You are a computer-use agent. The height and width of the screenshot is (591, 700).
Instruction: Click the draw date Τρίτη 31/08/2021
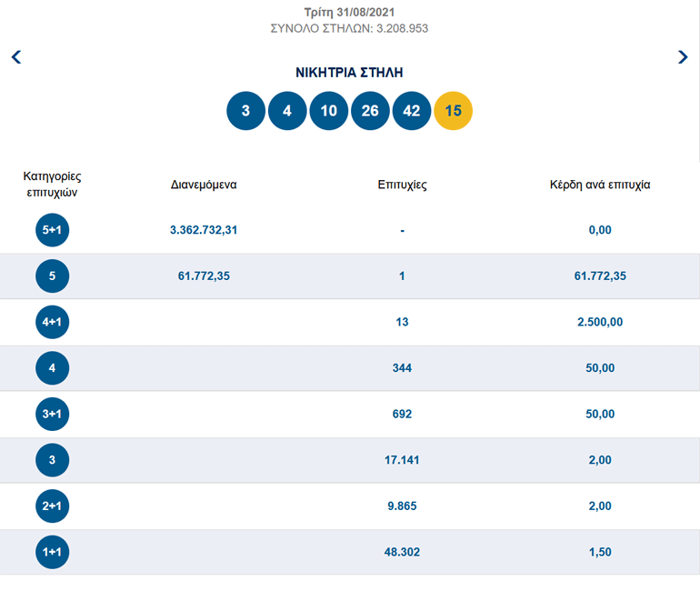point(350,13)
